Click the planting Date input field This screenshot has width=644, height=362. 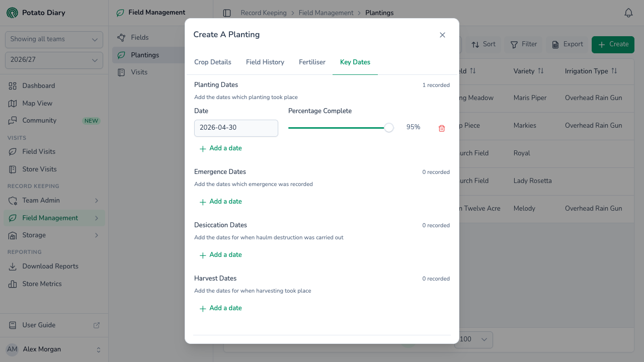(236, 128)
